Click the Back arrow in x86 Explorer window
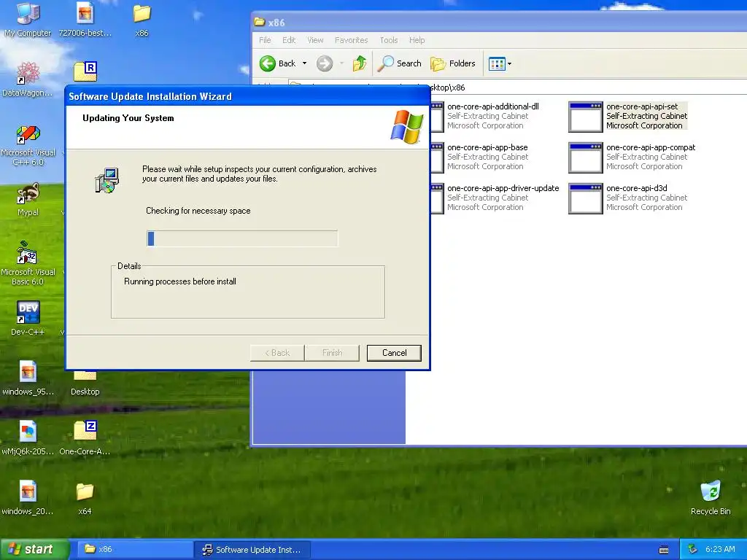This screenshot has height=560, width=747. 278,63
